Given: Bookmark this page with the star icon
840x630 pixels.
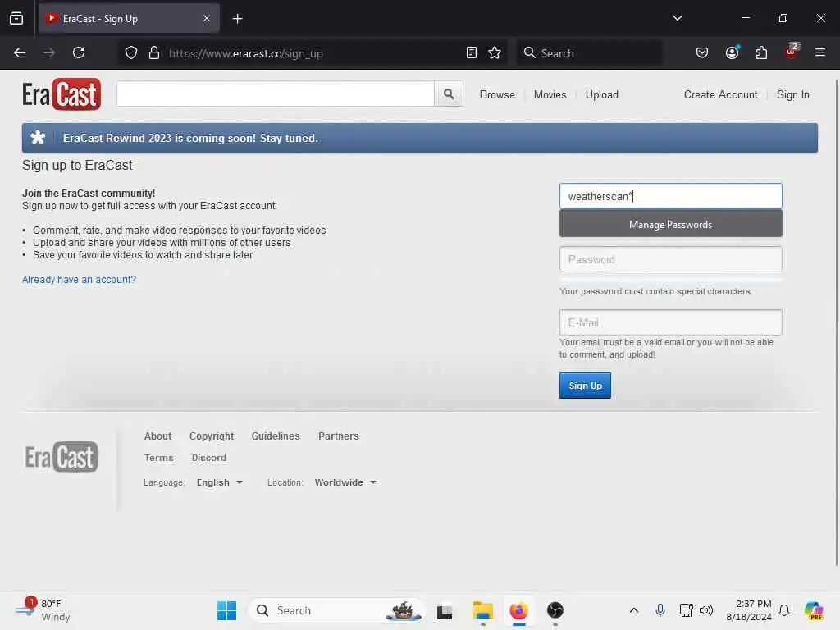Looking at the screenshot, I should [495, 53].
